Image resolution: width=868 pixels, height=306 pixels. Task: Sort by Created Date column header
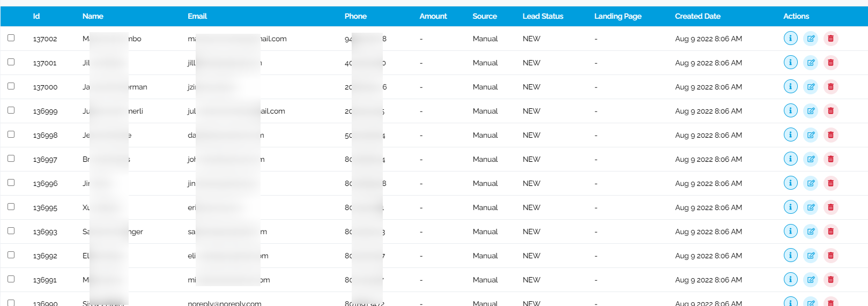pyautogui.click(x=698, y=16)
